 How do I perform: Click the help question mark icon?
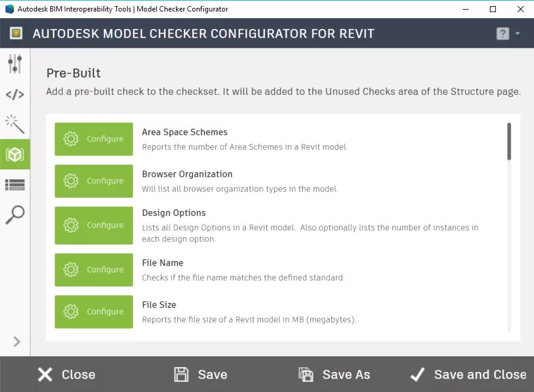503,33
